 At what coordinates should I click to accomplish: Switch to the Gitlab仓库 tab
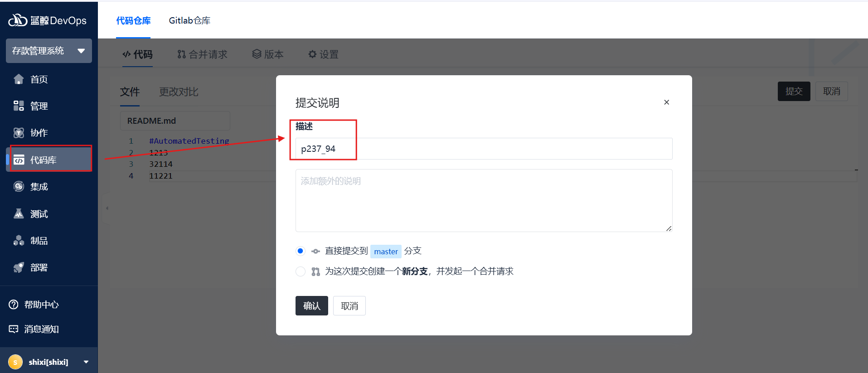[x=189, y=20]
